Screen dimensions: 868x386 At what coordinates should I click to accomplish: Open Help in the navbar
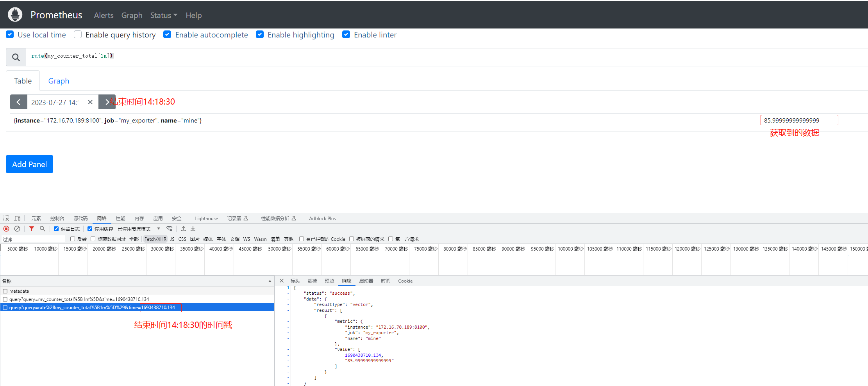(194, 15)
